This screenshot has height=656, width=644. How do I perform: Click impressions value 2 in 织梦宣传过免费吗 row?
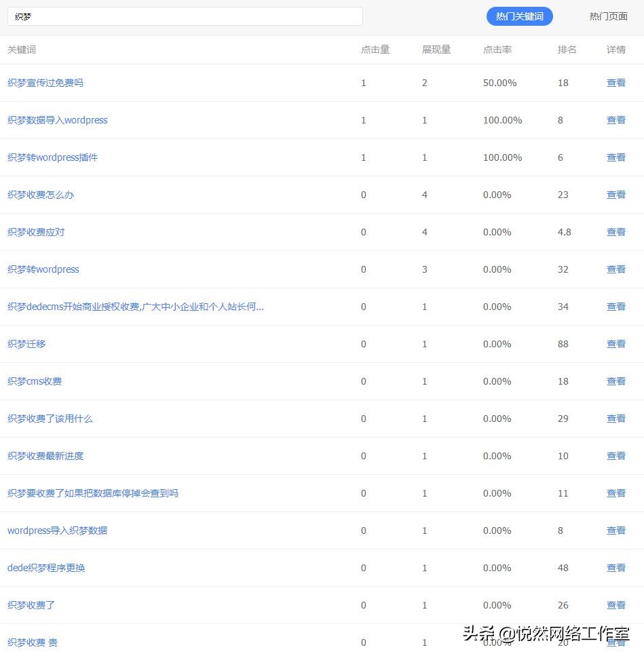point(424,83)
